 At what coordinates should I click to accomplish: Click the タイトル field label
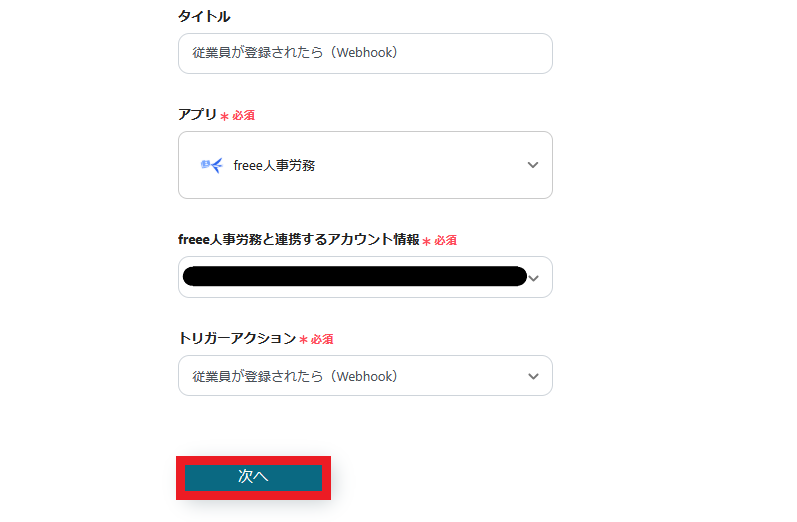coord(204,16)
